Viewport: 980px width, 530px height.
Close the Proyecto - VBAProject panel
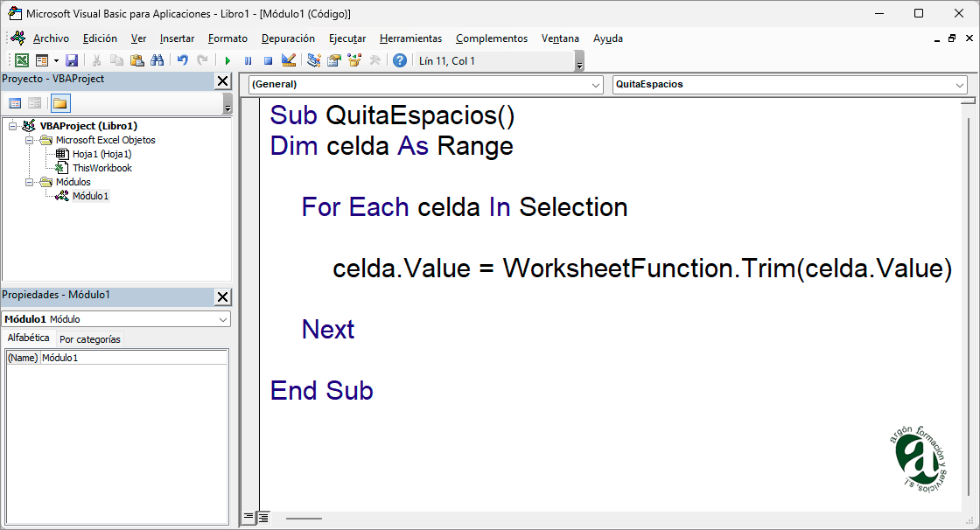222,80
